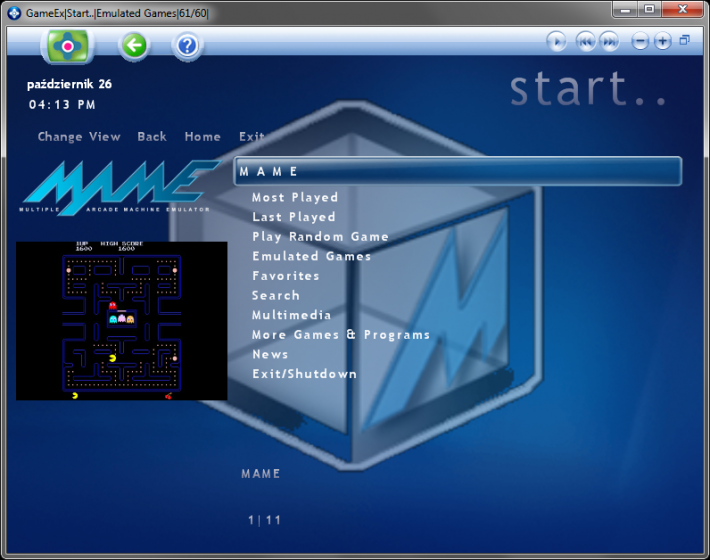Click the previous track (rewind) button
The image size is (710, 560).
pyautogui.click(x=585, y=42)
